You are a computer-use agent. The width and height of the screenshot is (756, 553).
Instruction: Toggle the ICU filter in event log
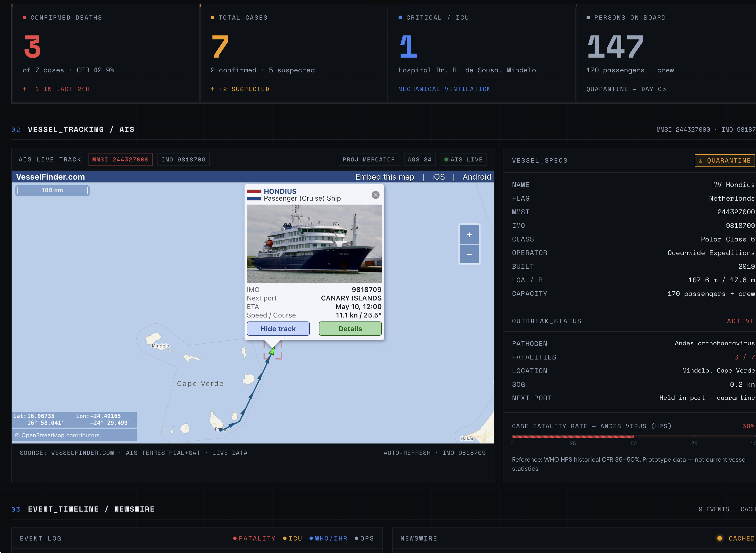[x=292, y=538]
